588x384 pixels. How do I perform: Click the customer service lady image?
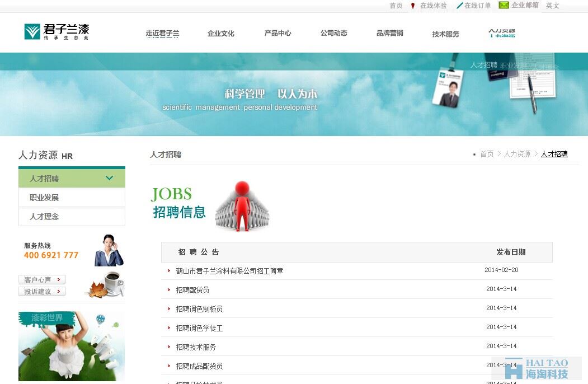tap(109, 250)
